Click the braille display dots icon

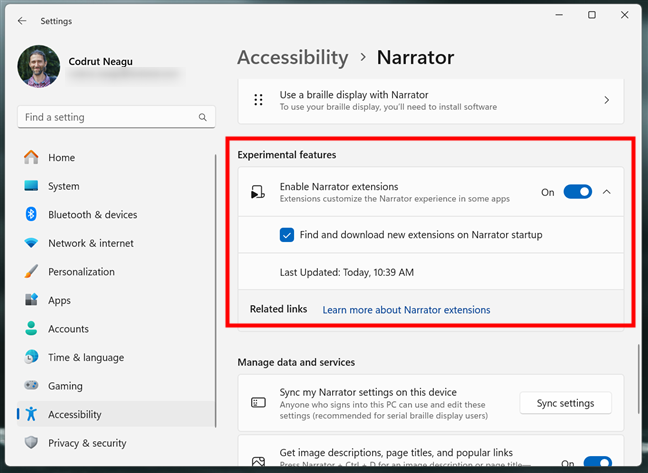coord(258,100)
